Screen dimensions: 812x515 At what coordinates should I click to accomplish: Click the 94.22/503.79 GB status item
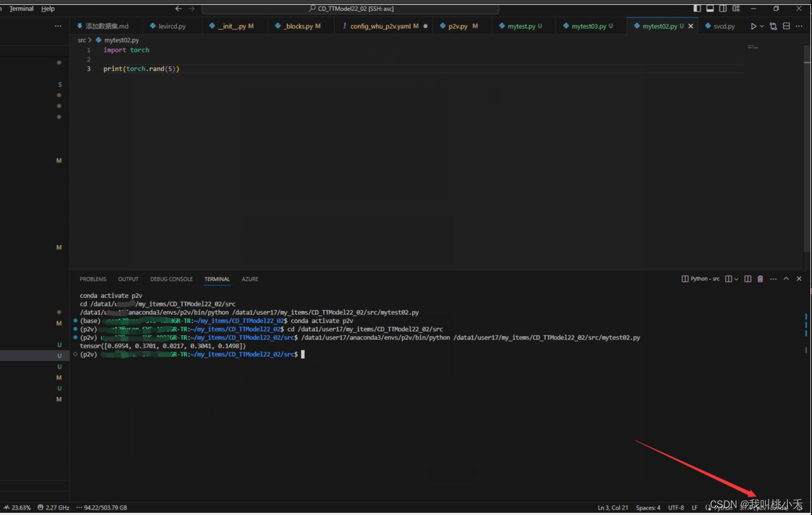[x=101, y=508]
